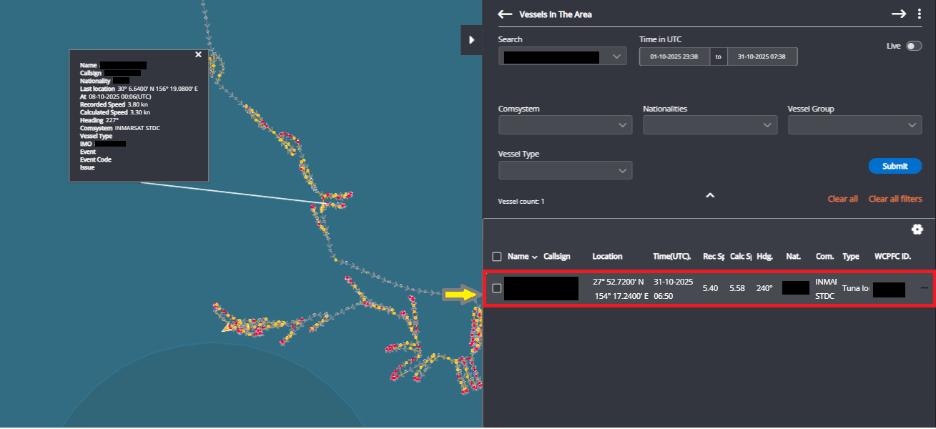The width and height of the screenshot is (936, 429).
Task: Click the Submit button
Action: 895,166
